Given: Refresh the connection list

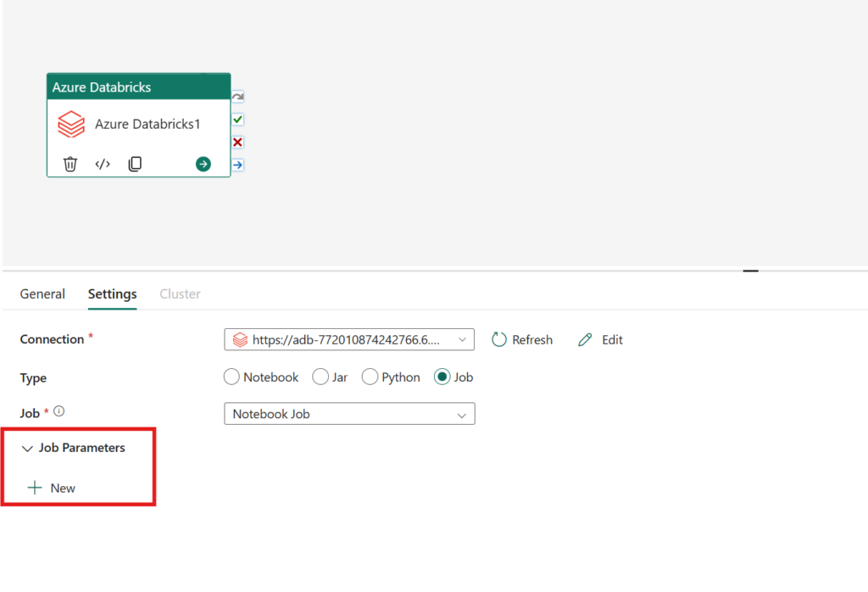Looking at the screenshot, I should (x=522, y=339).
